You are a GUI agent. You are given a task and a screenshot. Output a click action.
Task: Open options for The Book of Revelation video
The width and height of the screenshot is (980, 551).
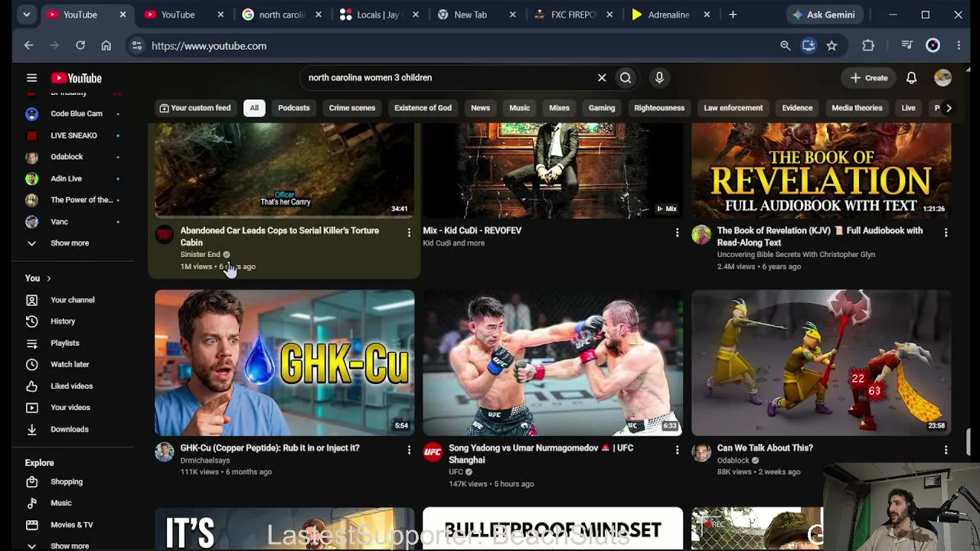946,232
